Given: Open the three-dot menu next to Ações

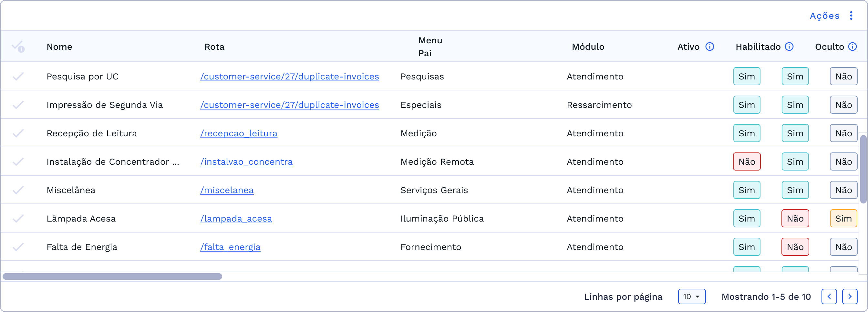Looking at the screenshot, I should [x=852, y=16].
